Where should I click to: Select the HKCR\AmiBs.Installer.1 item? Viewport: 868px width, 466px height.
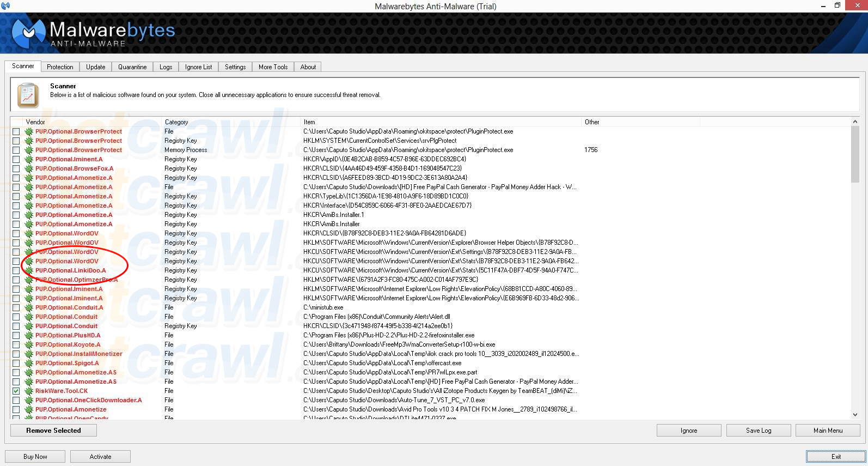334,215
